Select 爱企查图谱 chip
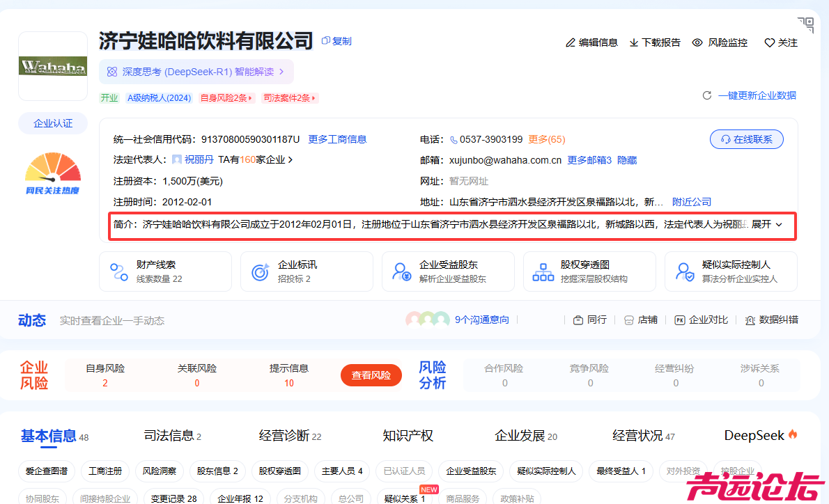 (x=47, y=471)
